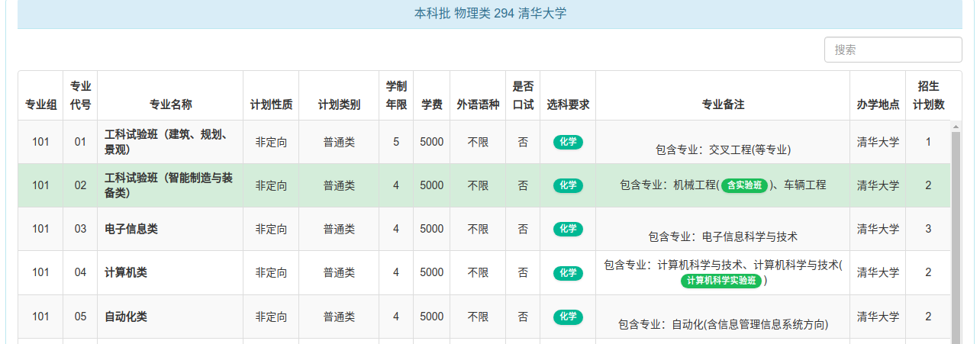
Task: Click 非定向 in 自动化类 row
Action: pos(271,317)
